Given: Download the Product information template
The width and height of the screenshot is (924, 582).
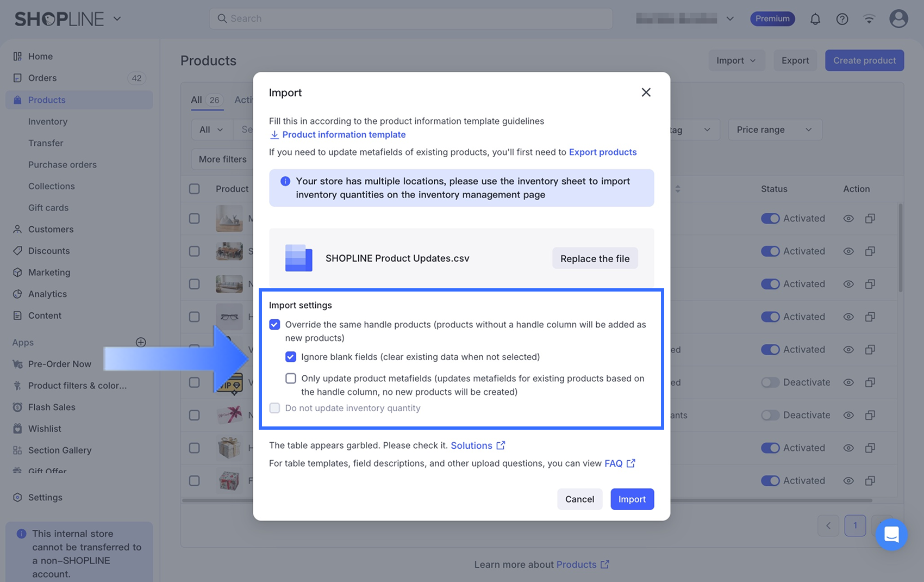Looking at the screenshot, I should click(x=338, y=134).
